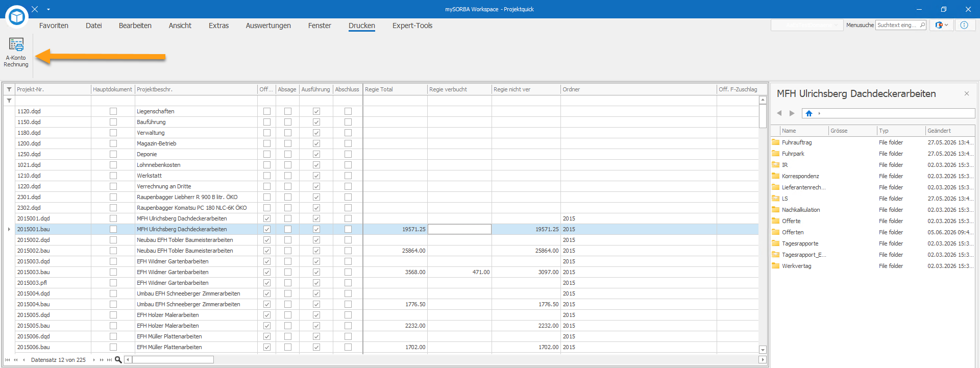The image size is (980, 368).
Task: Open the Ansicht menu
Action: (x=180, y=26)
